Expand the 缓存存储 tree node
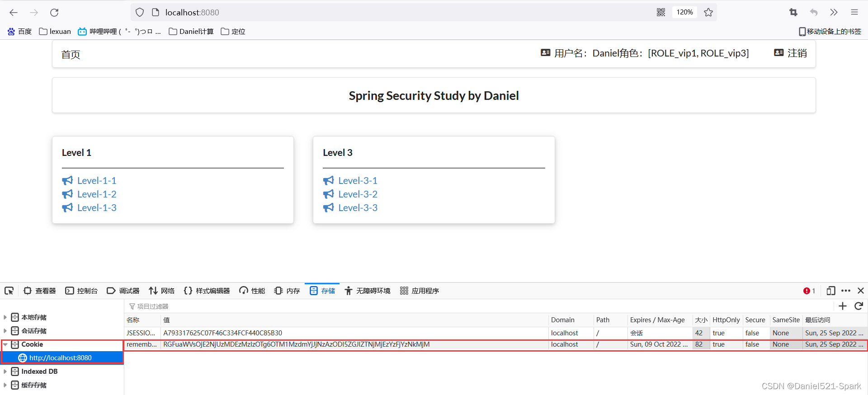Image resolution: width=868 pixels, height=395 pixels. pyautogui.click(x=5, y=385)
